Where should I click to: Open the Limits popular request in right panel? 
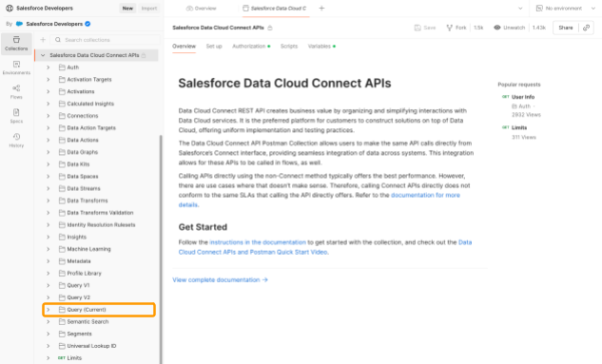519,127
